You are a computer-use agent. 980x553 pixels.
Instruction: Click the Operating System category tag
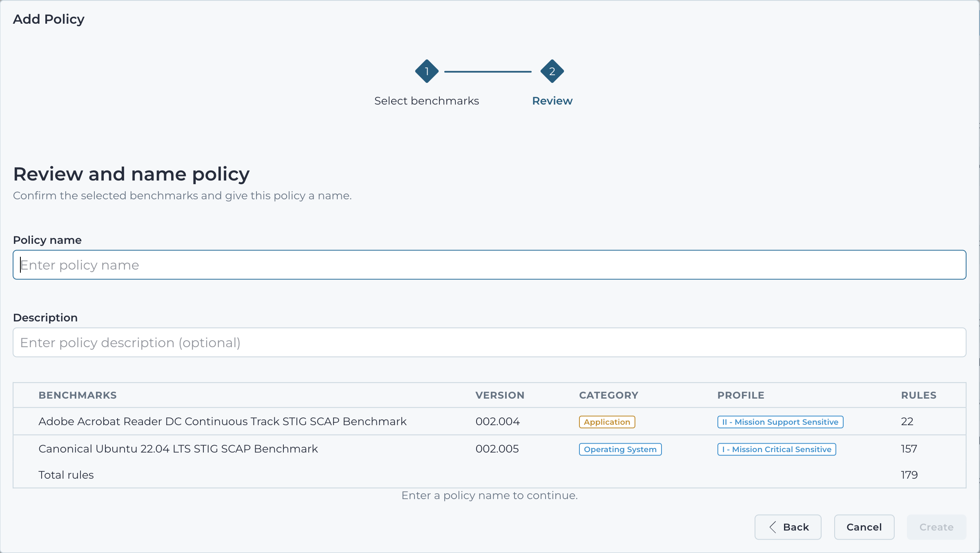point(620,449)
